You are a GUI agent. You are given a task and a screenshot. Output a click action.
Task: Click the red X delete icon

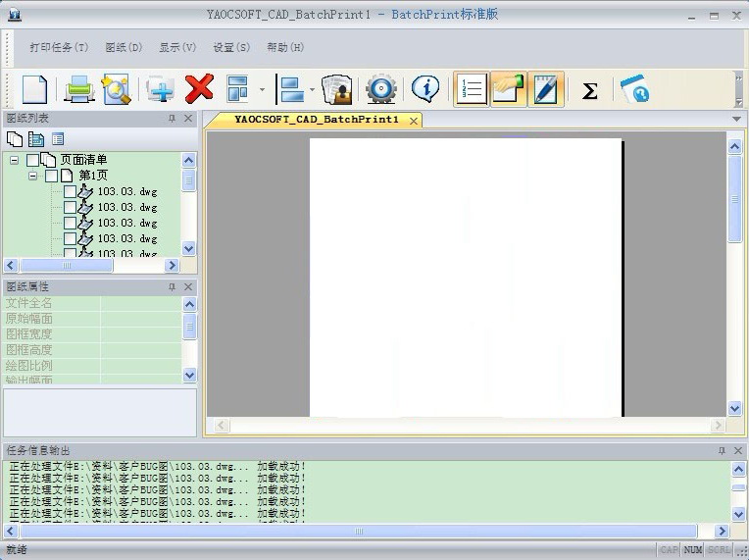[x=199, y=90]
